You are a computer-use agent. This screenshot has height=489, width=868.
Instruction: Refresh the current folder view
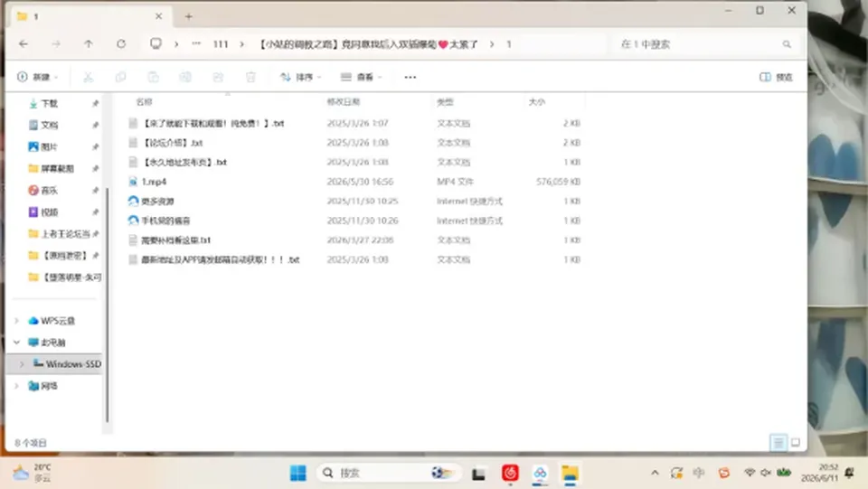121,43
